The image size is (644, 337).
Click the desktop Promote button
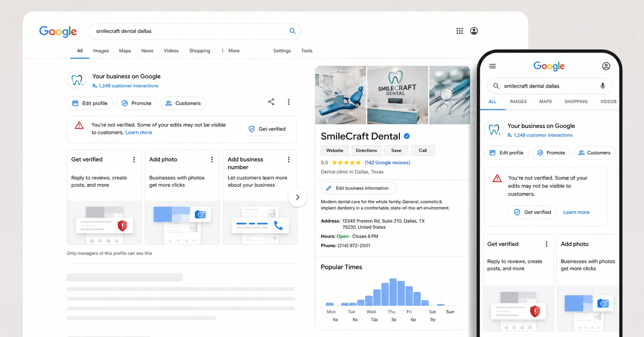[x=137, y=103]
